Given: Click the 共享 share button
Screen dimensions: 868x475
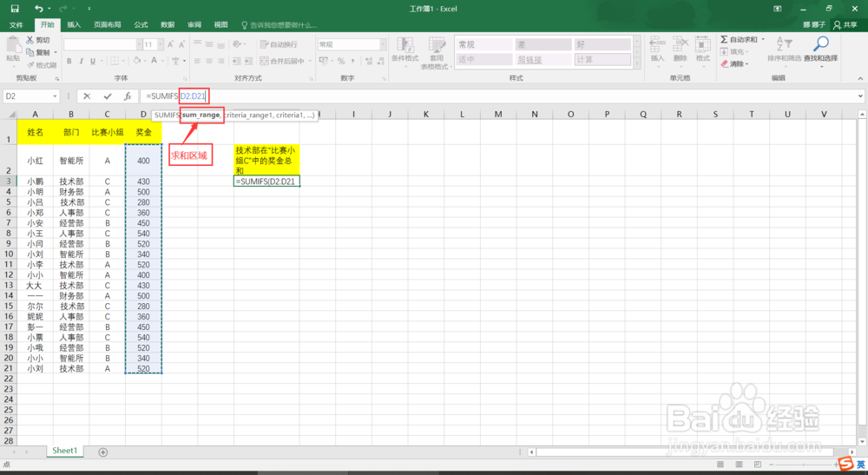Looking at the screenshot, I should pos(845,25).
